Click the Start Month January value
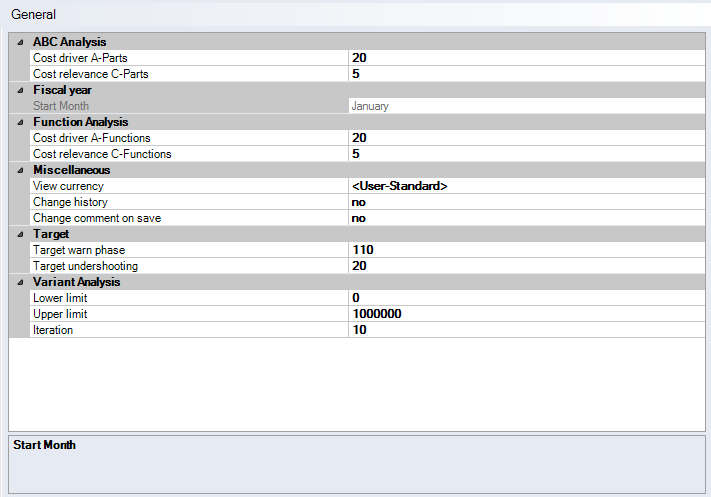711x497 pixels. tap(525, 106)
